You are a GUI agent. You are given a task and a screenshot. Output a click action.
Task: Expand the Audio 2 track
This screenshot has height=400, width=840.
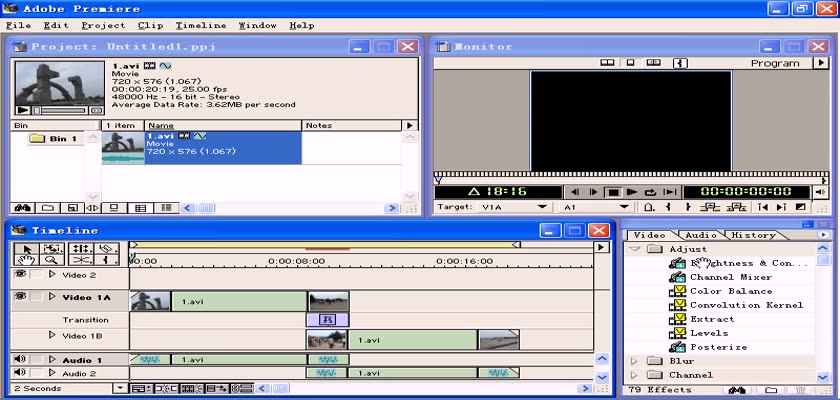[x=52, y=372]
